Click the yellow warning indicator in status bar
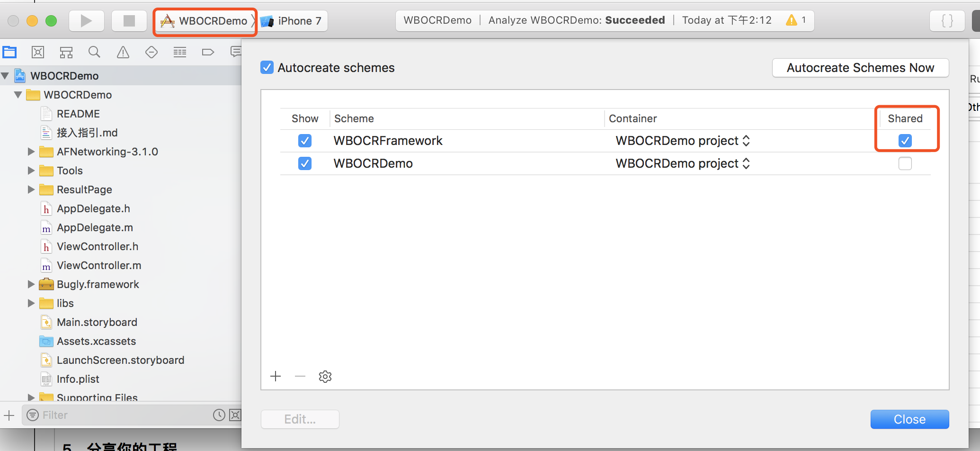Viewport: 980px width, 451px height. pos(796,20)
